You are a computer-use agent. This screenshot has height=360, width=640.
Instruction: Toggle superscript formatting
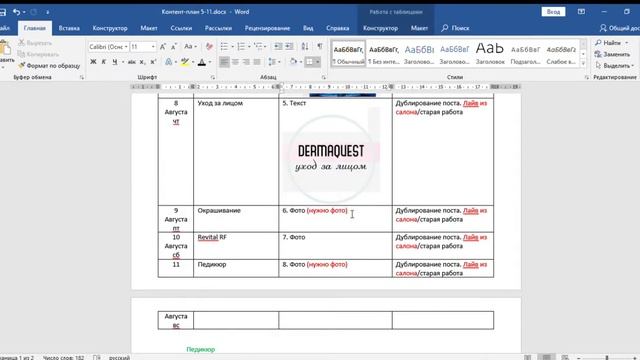(153, 62)
